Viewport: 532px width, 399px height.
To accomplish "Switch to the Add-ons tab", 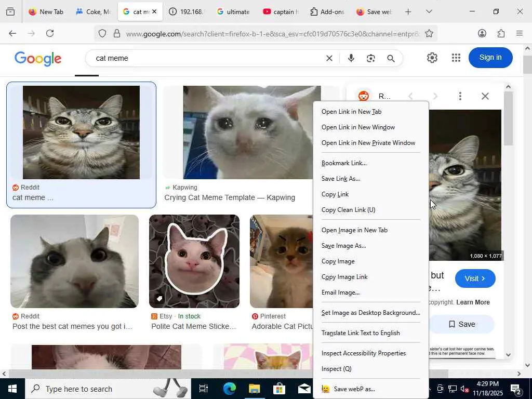I will coord(327,12).
